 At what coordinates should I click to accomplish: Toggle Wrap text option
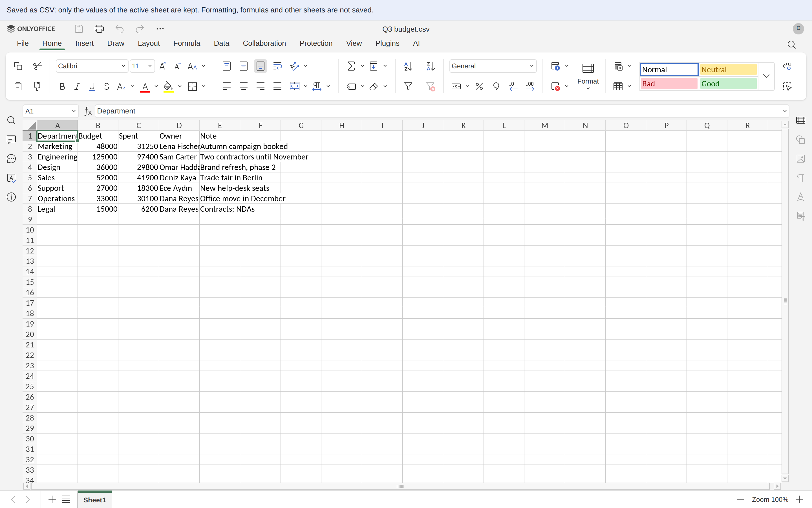point(277,66)
